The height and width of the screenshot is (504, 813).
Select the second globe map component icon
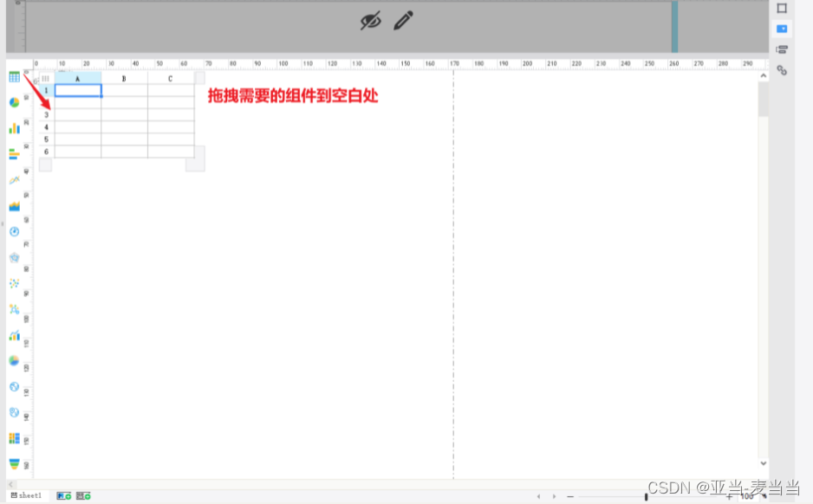(x=14, y=412)
